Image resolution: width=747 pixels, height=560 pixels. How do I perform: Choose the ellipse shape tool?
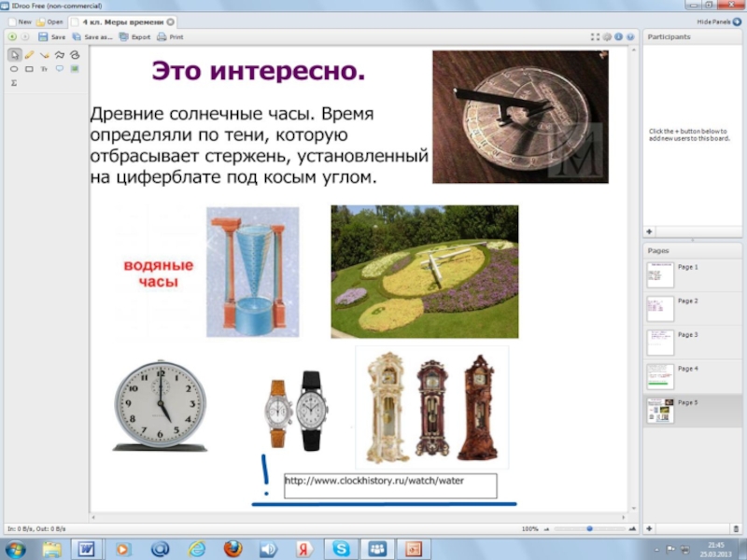[14, 69]
